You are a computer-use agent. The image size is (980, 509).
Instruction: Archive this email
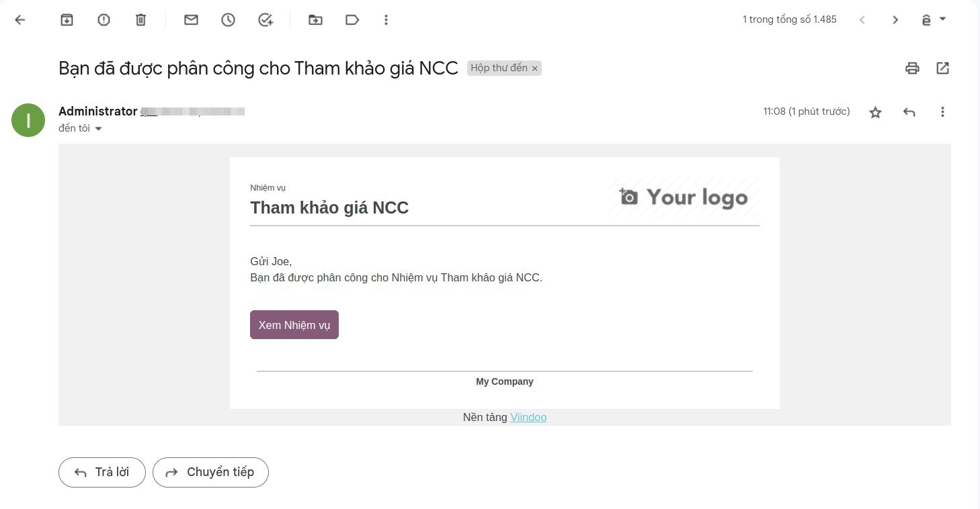67,19
